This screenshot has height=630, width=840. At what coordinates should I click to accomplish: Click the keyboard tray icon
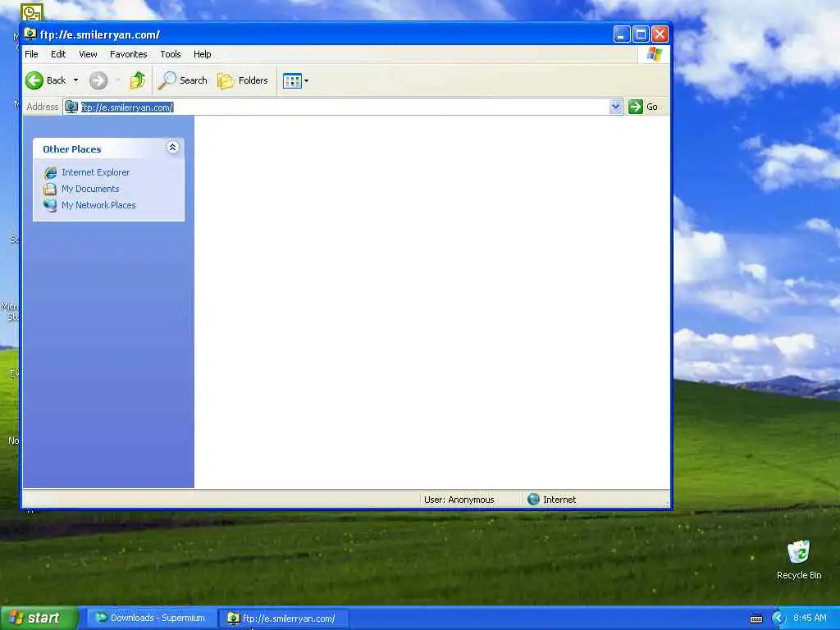(x=756, y=619)
